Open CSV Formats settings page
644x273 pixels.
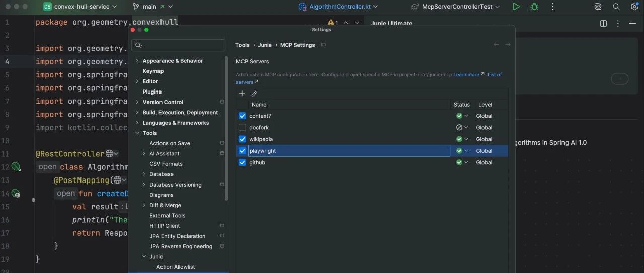[x=166, y=164]
